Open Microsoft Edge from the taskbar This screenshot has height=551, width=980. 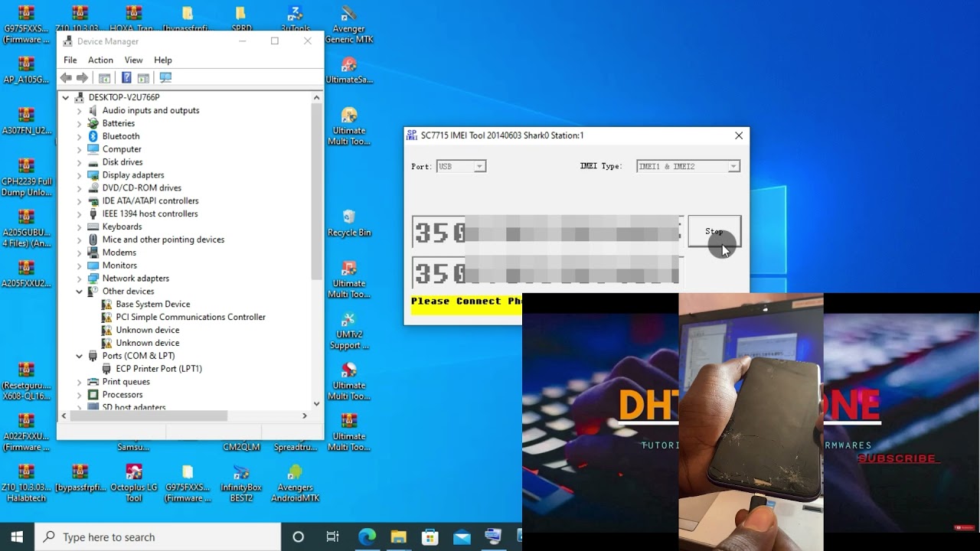(x=367, y=536)
